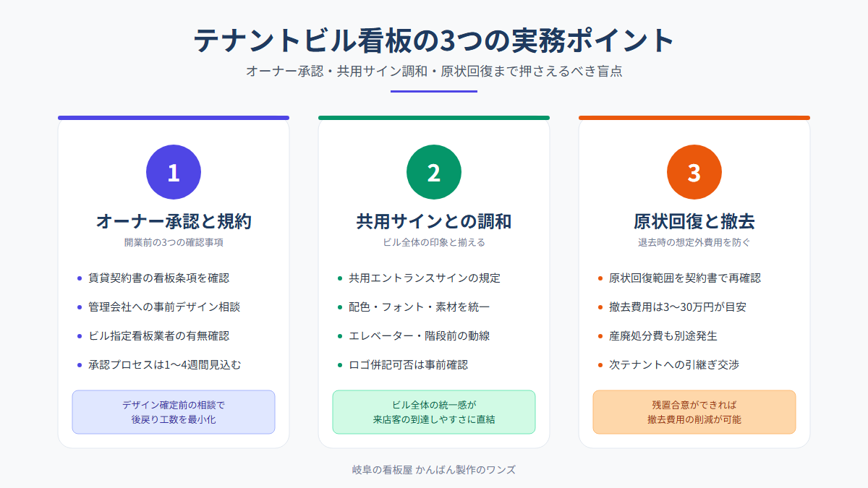Select the オーナー承認と規約 heading

click(174, 221)
